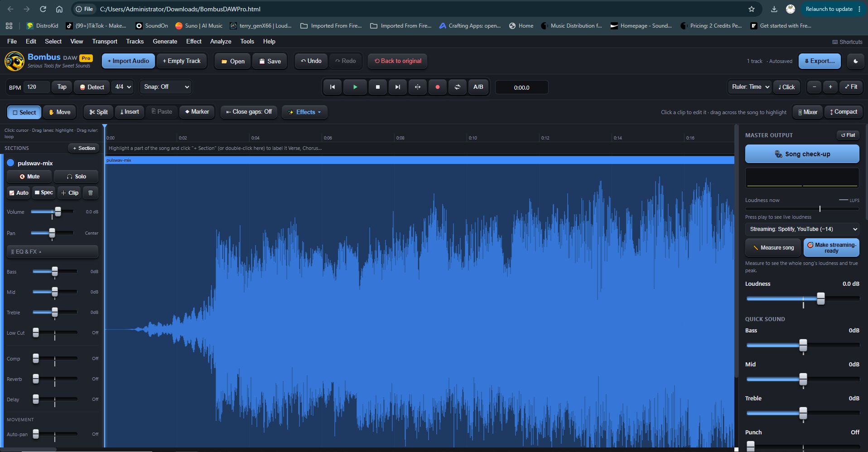Viewport: 868px width, 452px height.
Task: Click the master Loudness slider handle
Action: coord(820,298)
